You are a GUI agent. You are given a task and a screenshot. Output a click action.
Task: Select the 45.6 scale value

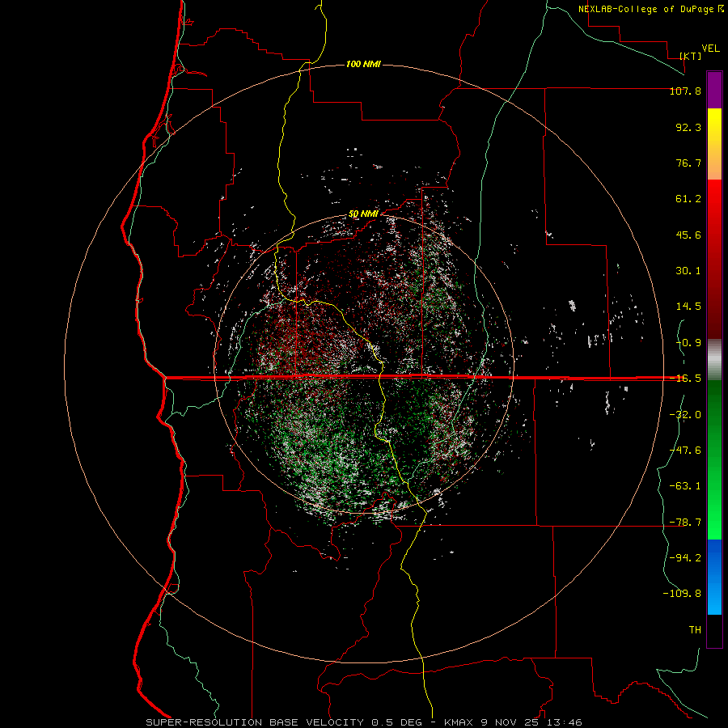pyautogui.click(x=688, y=235)
